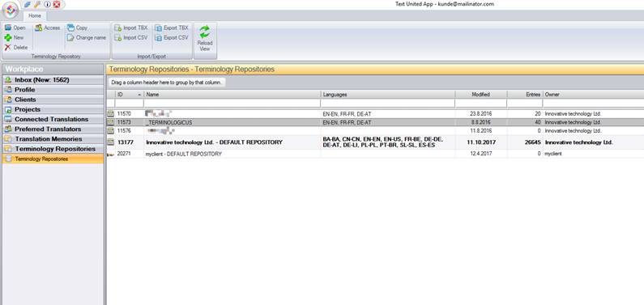Open Preferred Translators section

pyautogui.click(x=53, y=129)
